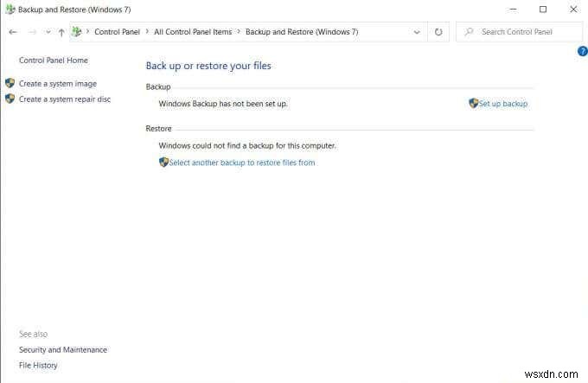Screen dimensions: 588x383
Task: Open All Control Panel Items breadcrumb
Action: pyautogui.click(x=193, y=32)
